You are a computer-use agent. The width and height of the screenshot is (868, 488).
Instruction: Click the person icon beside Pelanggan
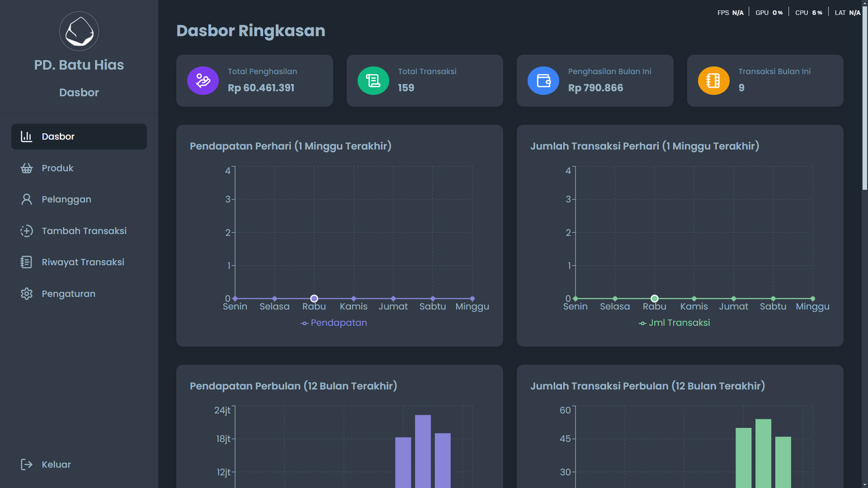pos(27,200)
